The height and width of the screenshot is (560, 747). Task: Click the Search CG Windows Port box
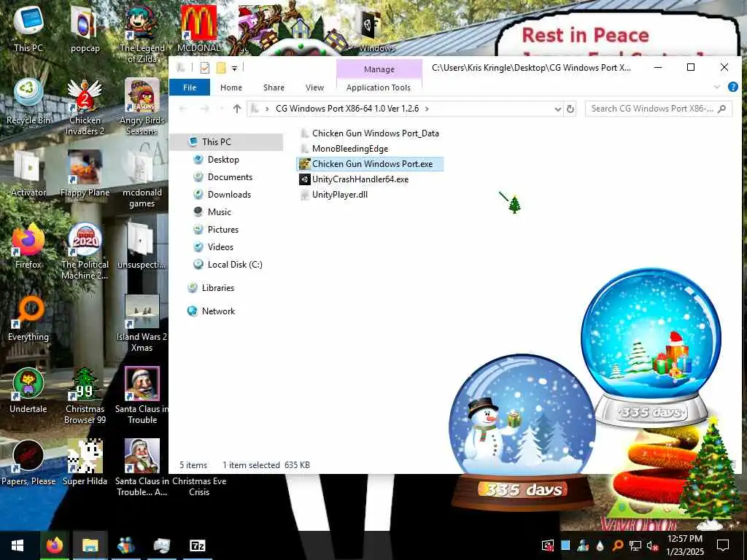[659, 109]
